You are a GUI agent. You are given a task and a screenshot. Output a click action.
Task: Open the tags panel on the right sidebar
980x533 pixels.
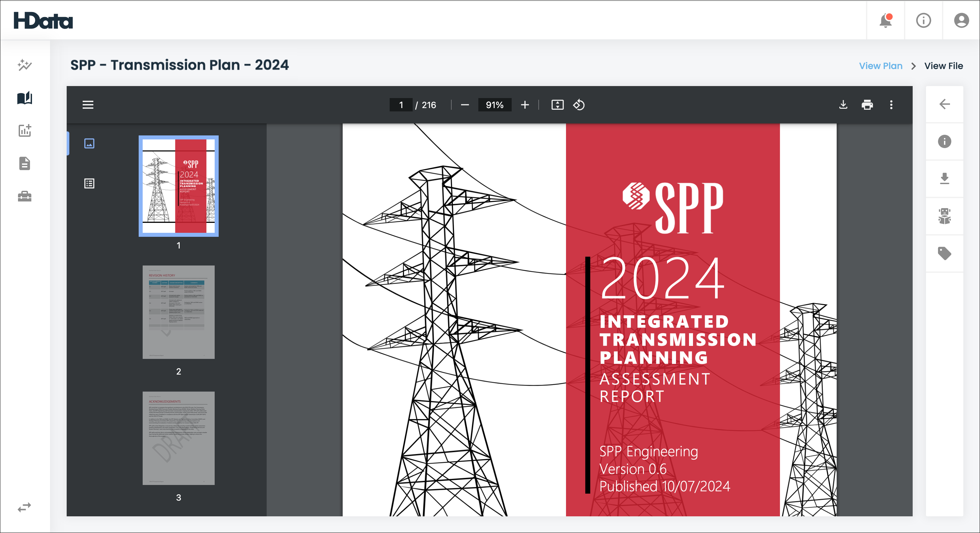(x=945, y=253)
